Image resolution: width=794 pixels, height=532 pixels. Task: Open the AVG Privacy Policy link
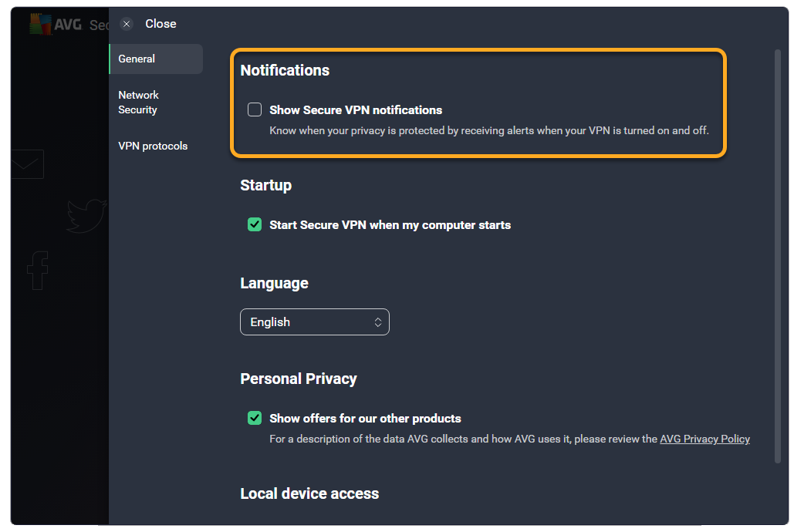704,439
